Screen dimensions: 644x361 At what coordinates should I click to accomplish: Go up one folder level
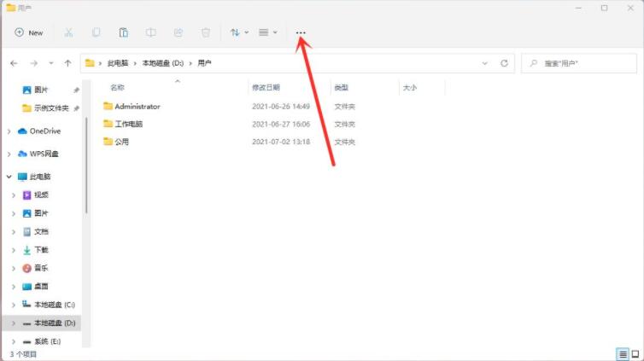(67, 63)
